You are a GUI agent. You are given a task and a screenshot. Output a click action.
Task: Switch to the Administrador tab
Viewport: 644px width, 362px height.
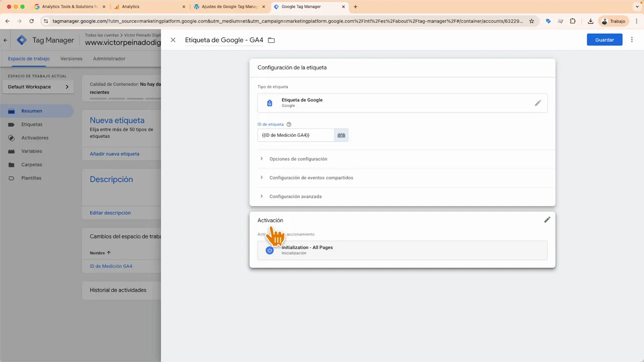point(109,58)
